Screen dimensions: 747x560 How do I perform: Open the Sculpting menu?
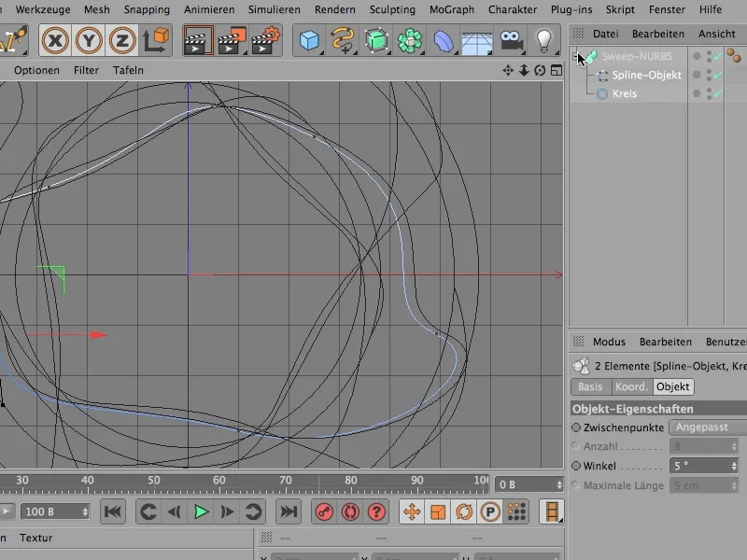pyautogui.click(x=392, y=9)
